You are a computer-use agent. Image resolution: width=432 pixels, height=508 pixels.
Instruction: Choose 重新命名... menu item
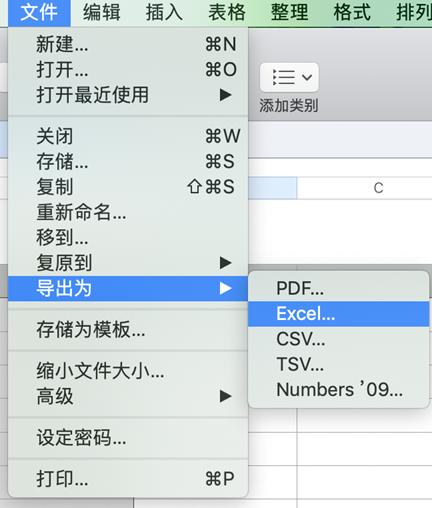click(128, 212)
